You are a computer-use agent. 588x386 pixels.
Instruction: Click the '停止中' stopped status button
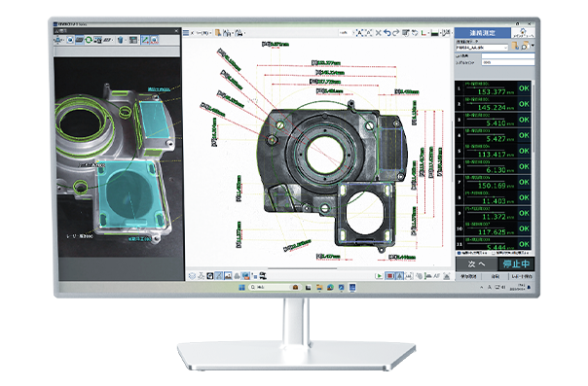516,263
